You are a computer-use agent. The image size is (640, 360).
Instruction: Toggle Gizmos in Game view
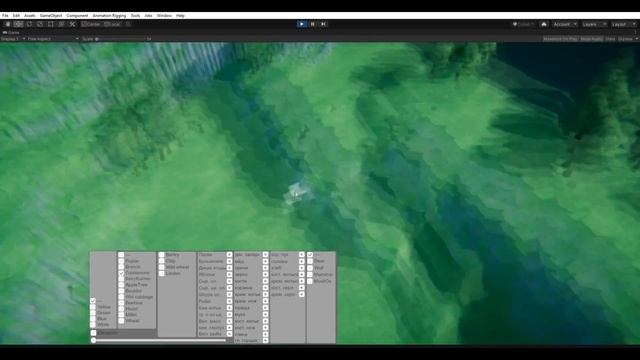click(625, 39)
